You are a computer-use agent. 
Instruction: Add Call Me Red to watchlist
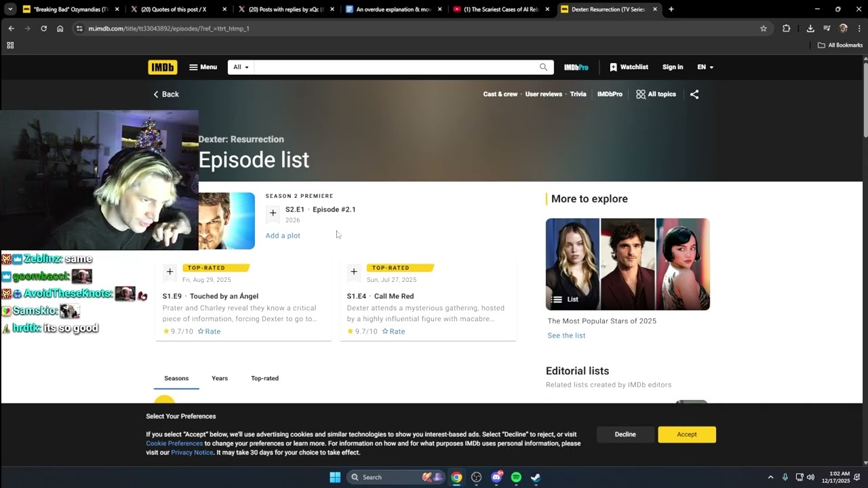click(x=353, y=272)
